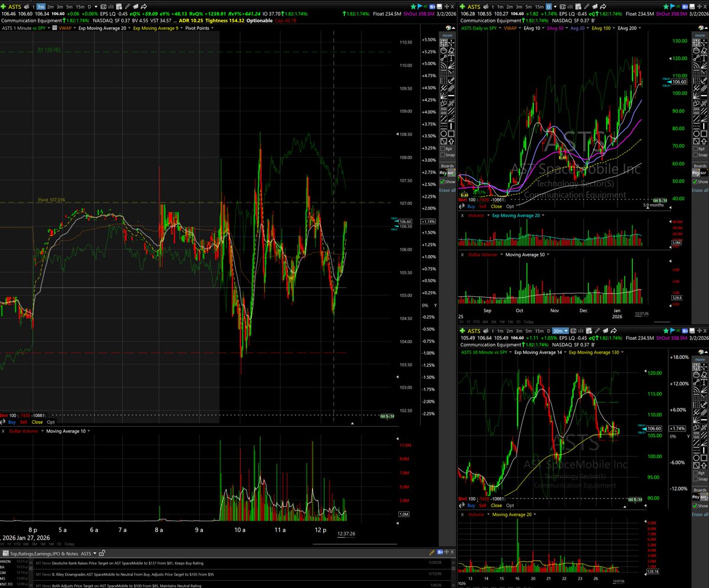
Task: Click the green star icon in daily chart header
Action: 666,6
